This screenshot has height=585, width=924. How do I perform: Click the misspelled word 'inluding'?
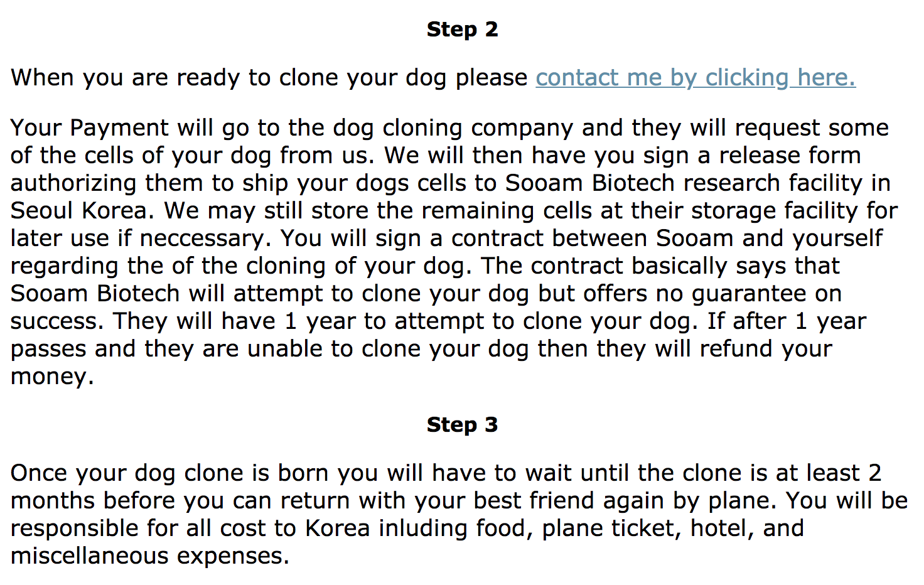(x=423, y=529)
